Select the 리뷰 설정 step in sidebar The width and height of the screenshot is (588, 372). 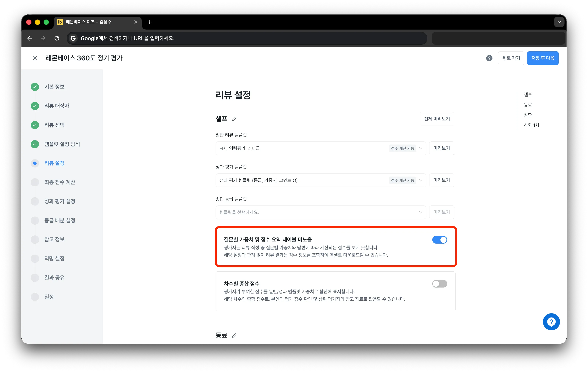click(54, 163)
